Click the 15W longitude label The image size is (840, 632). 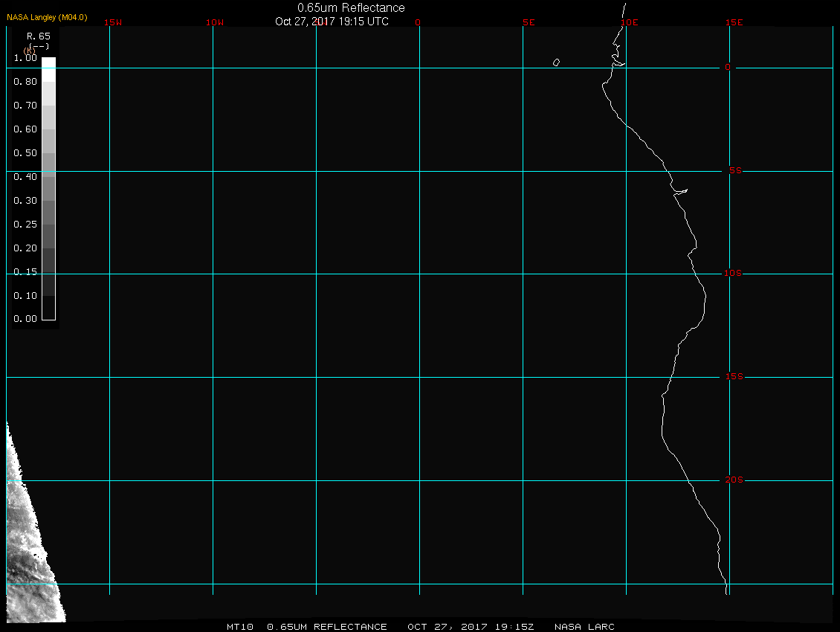(x=113, y=22)
